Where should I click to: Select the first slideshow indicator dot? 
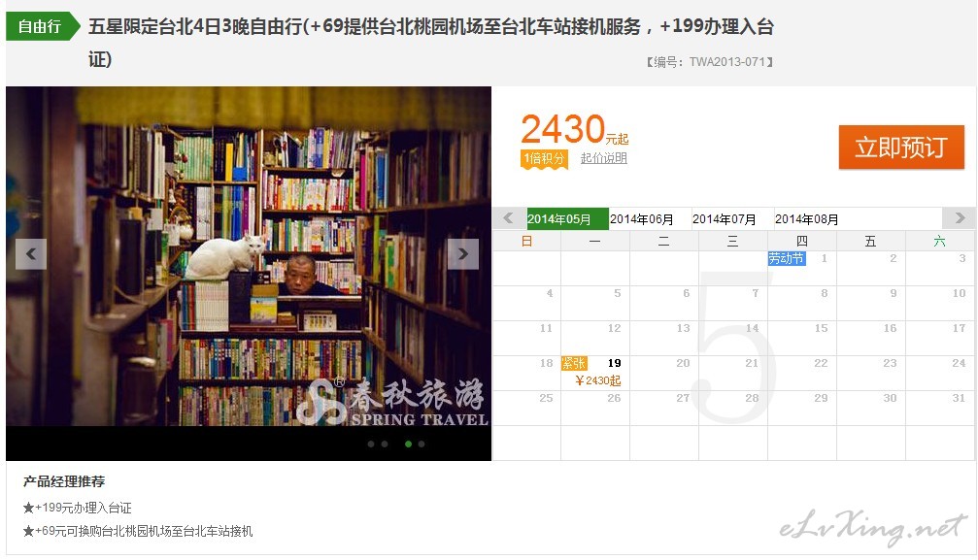(x=371, y=444)
